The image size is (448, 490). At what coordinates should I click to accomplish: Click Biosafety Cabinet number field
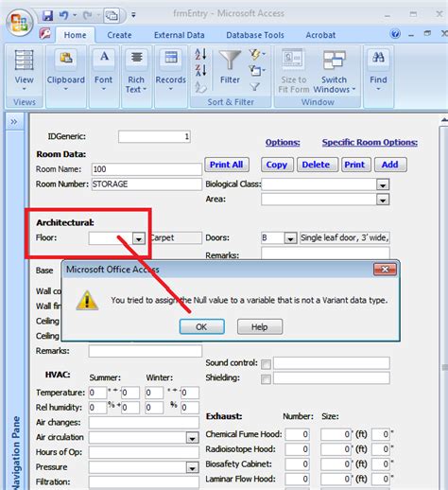[298, 464]
